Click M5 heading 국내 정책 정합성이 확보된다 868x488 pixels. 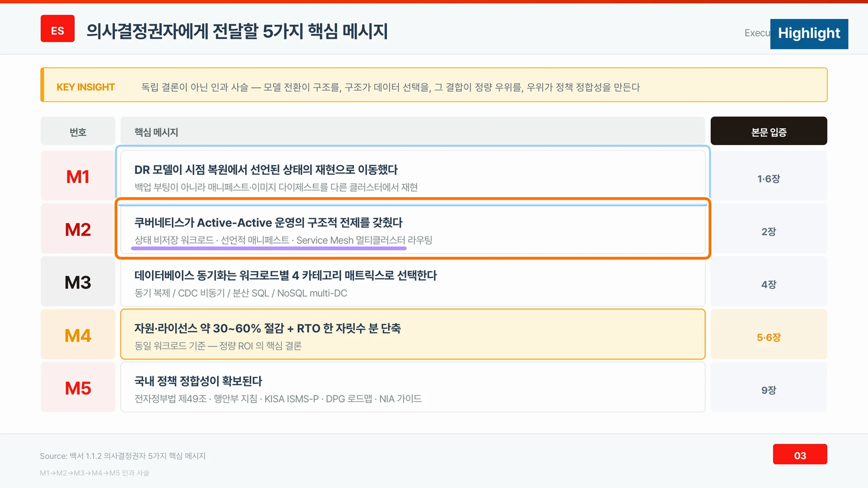point(198,381)
